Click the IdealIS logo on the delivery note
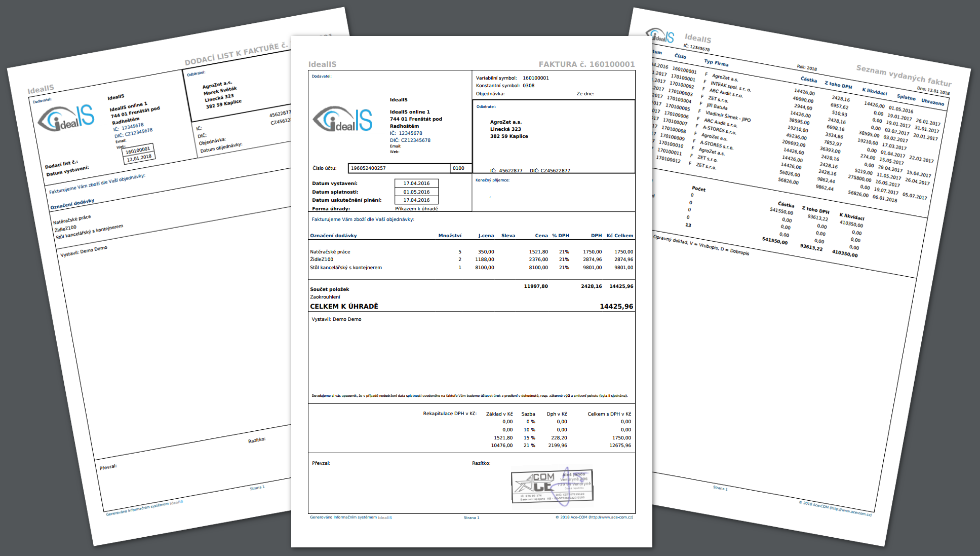 (66, 118)
